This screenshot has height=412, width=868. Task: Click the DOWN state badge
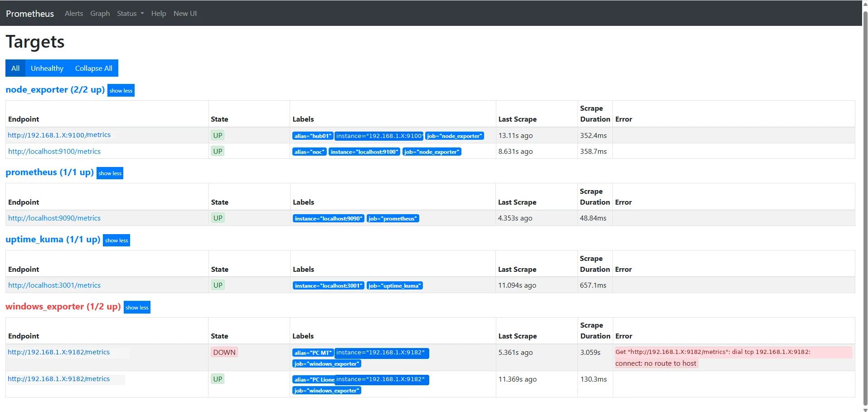point(224,352)
